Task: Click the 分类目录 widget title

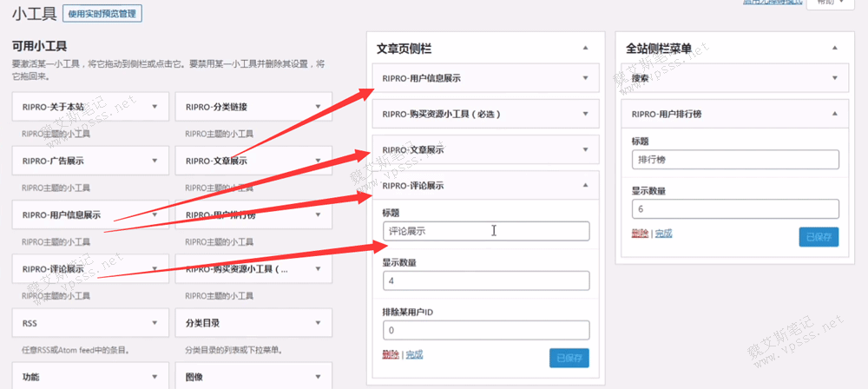Action: 201,322
